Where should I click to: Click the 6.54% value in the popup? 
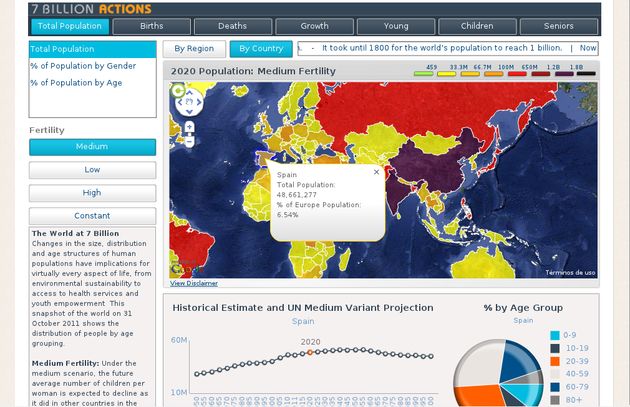287,215
